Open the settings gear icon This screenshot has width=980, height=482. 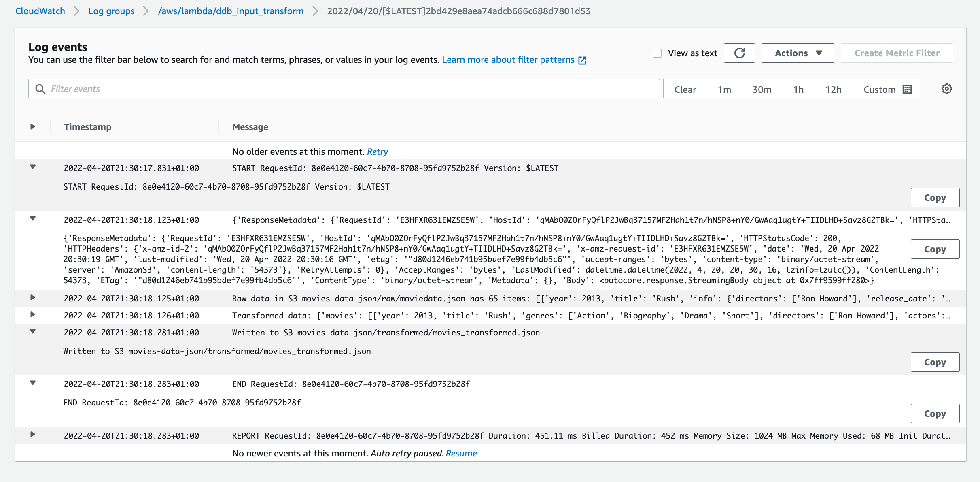coord(946,89)
